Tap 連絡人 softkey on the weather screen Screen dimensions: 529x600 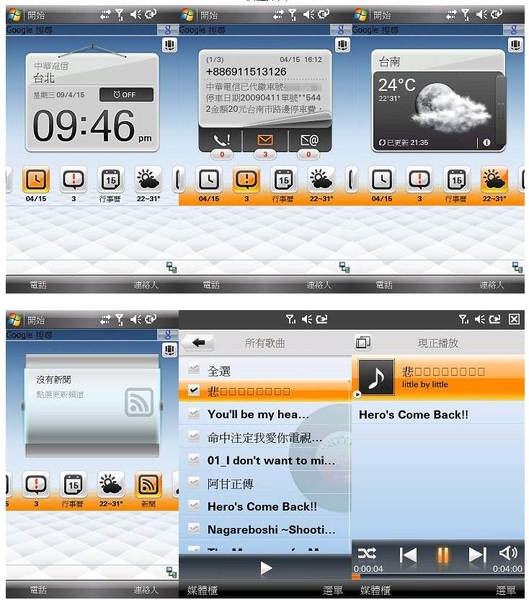[492, 285]
